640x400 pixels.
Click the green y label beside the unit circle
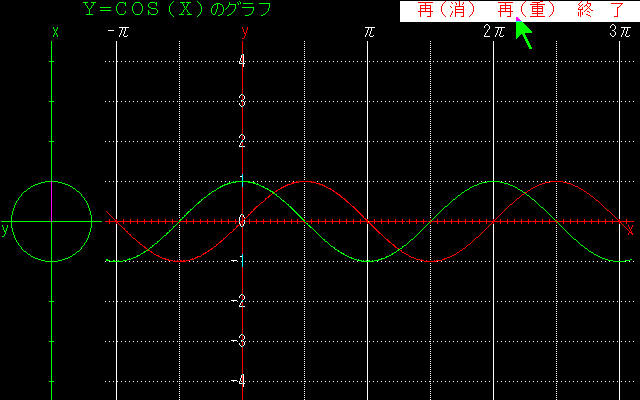(5, 229)
